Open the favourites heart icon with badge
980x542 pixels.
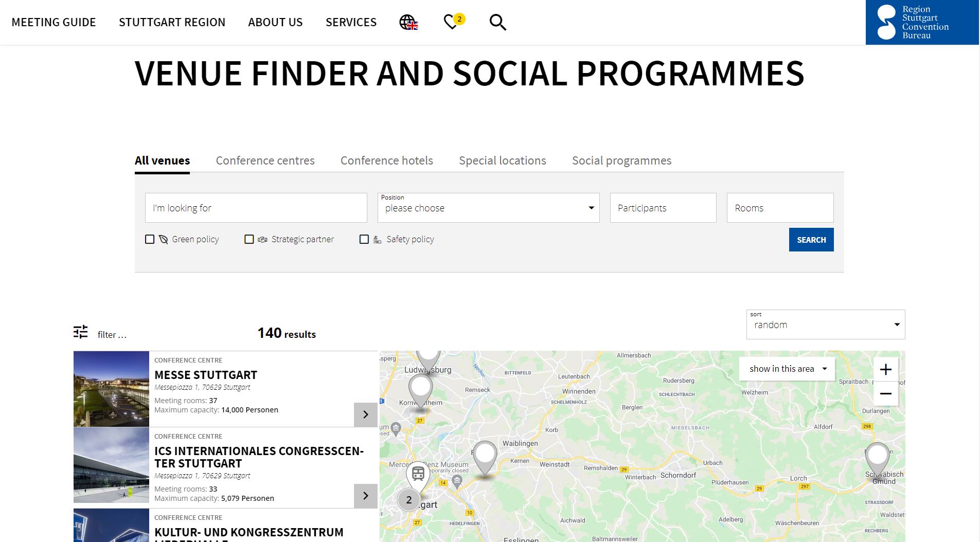(x=454, y=22)
